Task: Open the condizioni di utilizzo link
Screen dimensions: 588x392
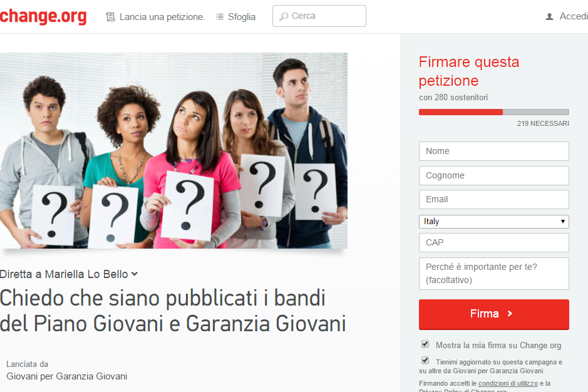Action: click(x=508, y=383)
